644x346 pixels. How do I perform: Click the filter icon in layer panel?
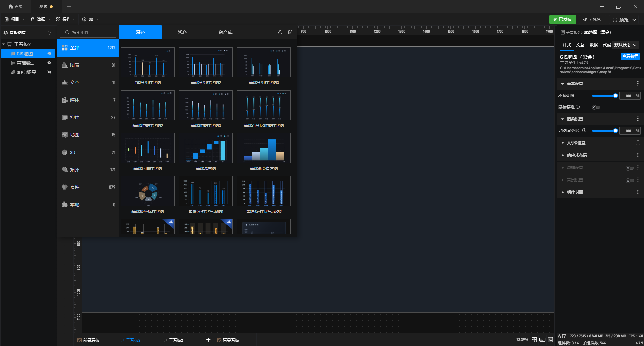point(50,33)
